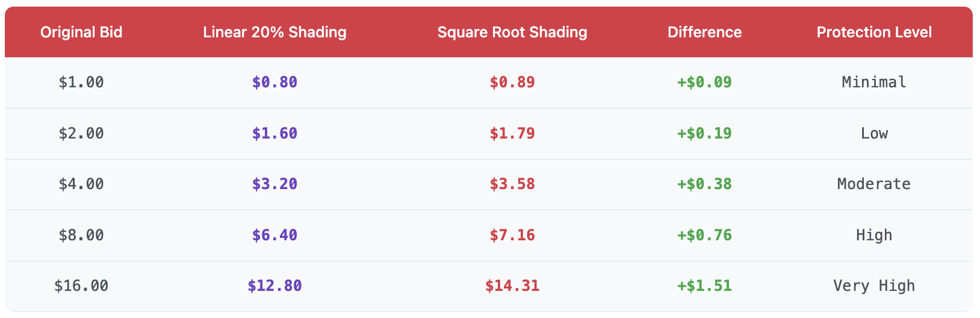Viewport: 980px width, 318px height.
Task: Click the $2.00 original bid cell
Action: point(81,133)
